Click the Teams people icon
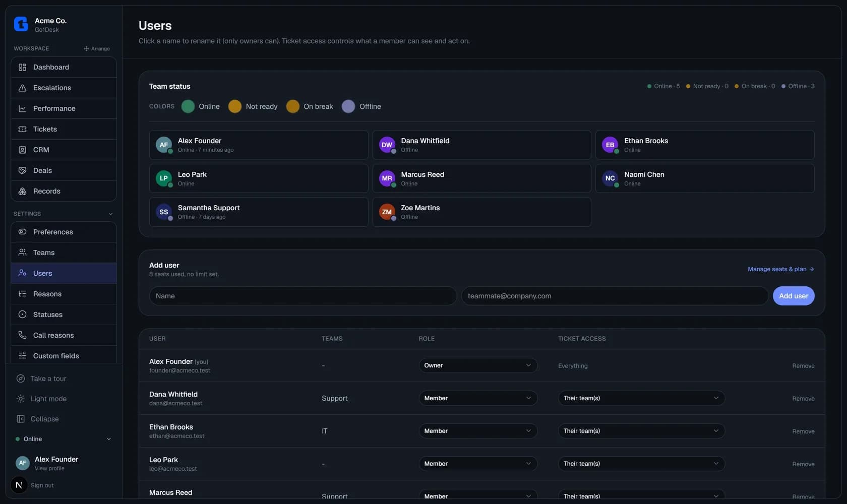This screenshot has height=504, width=847. tap(22, 253)
